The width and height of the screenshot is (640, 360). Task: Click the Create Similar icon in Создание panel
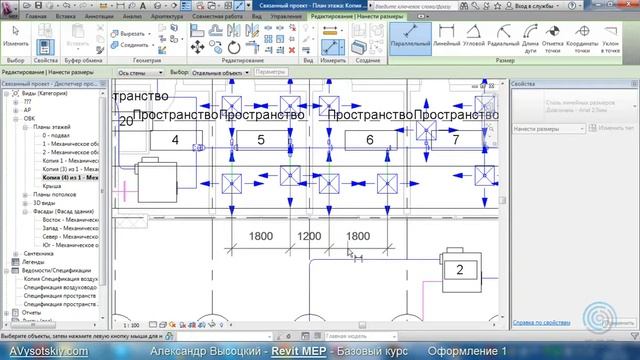pyautogui.click(x=358, y=47)
